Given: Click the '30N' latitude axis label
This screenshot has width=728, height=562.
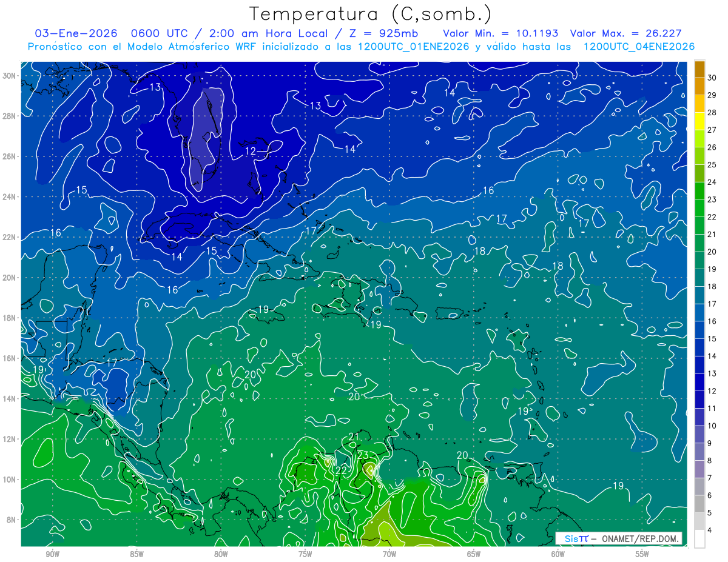Looking at the screenshot, I should coord(9,76).
